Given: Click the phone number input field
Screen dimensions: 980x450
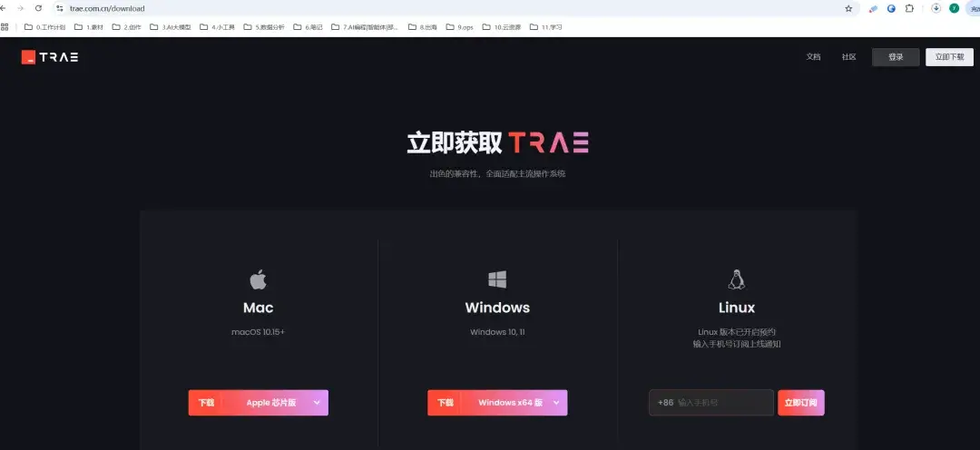Looking at the screenshot, I should (x=711, y=403).
